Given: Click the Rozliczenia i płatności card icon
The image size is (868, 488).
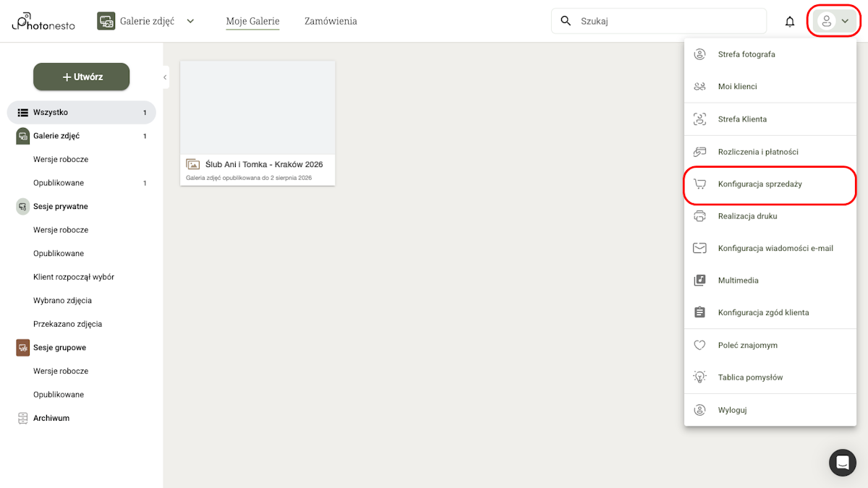Looking at the screenshot, I should tap(699, 152).
